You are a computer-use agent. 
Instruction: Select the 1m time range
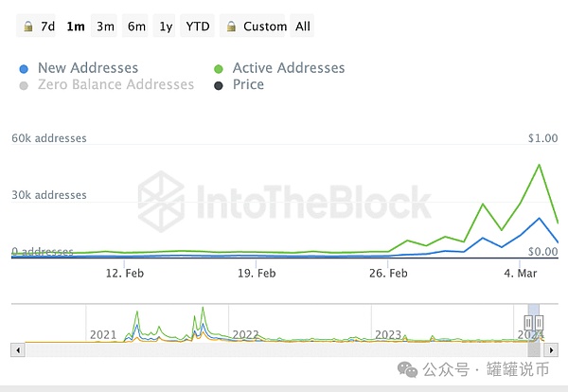coord(76,27)
